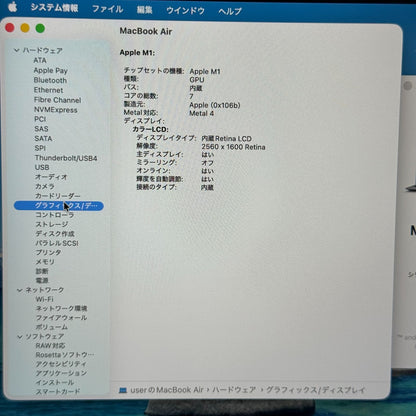Select Thunderbolt/USB4 in the sidebar
The image size is (416, 416).
coord(66,158)
